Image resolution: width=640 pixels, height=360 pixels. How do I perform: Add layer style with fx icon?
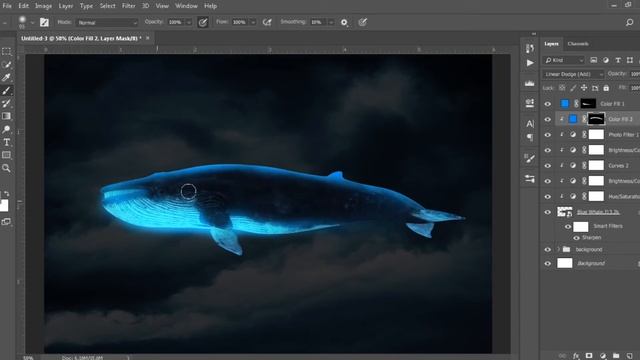(576, 356)
